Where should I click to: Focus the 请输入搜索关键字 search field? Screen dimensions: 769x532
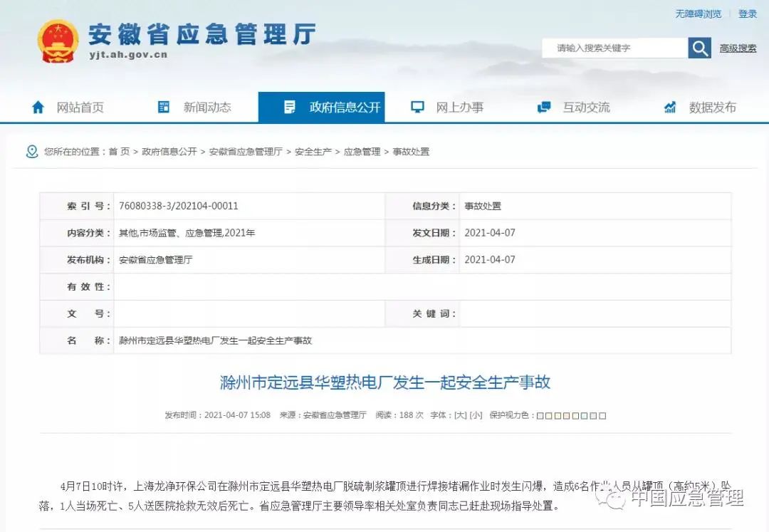click(615, 48)
